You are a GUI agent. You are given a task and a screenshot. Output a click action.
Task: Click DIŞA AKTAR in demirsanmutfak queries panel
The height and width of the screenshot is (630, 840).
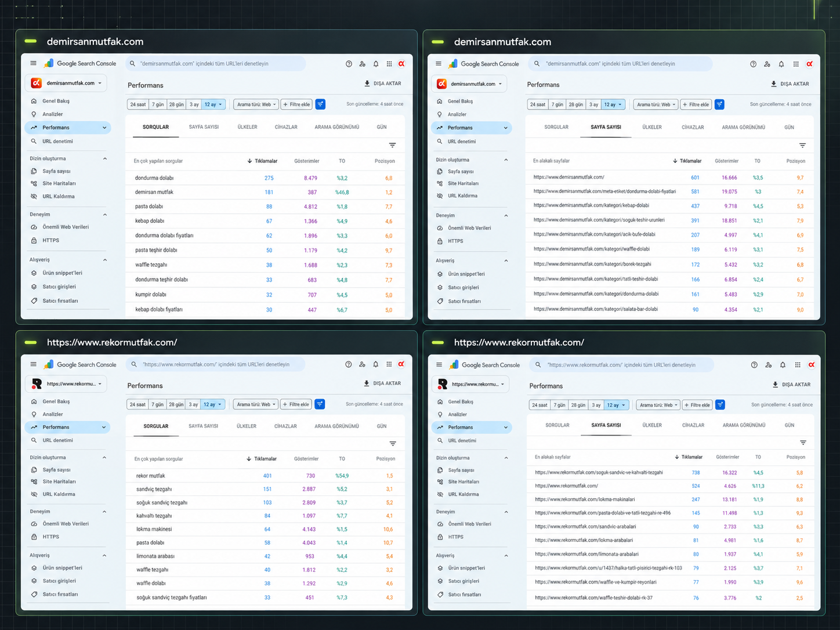click(382, 84)
